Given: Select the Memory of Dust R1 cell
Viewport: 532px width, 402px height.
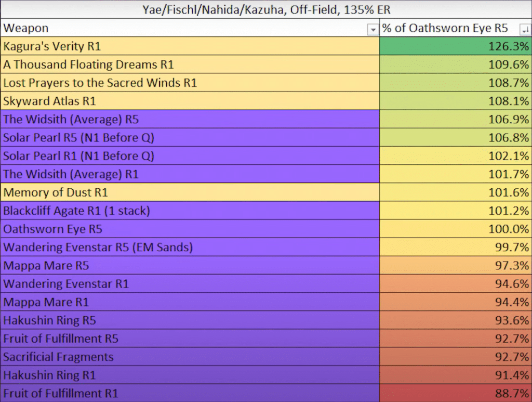Looking at the screenshot, I should (x=190, y=192).
